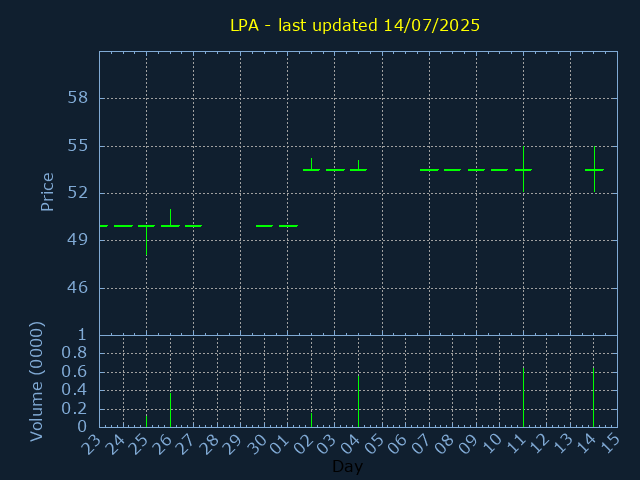This screenshot has height=480, width=640.
Task: Click day label 02 on x-axis
Action: click(303, 444)
